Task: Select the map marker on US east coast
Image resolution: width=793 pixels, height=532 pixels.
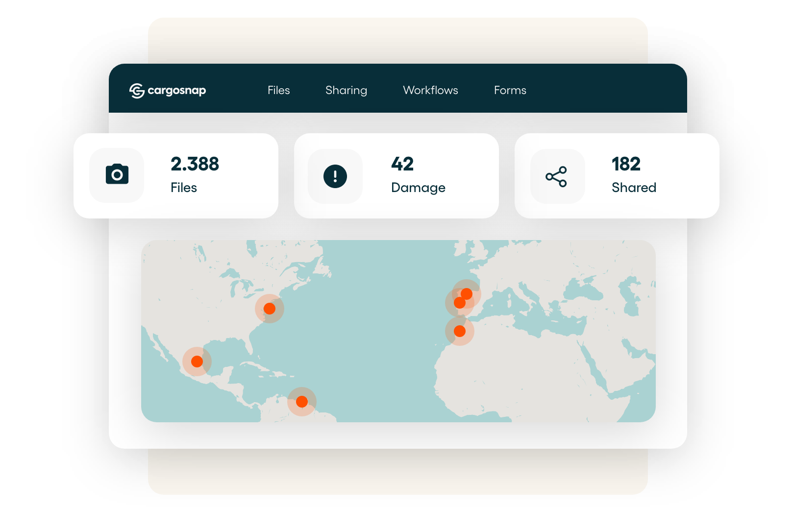Action: click(x=270, y=309)
